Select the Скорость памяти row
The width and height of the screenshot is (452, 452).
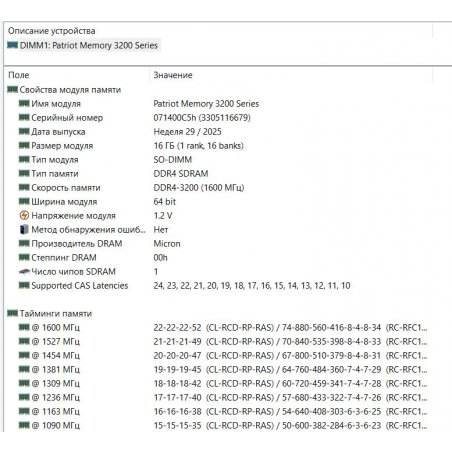223,188
